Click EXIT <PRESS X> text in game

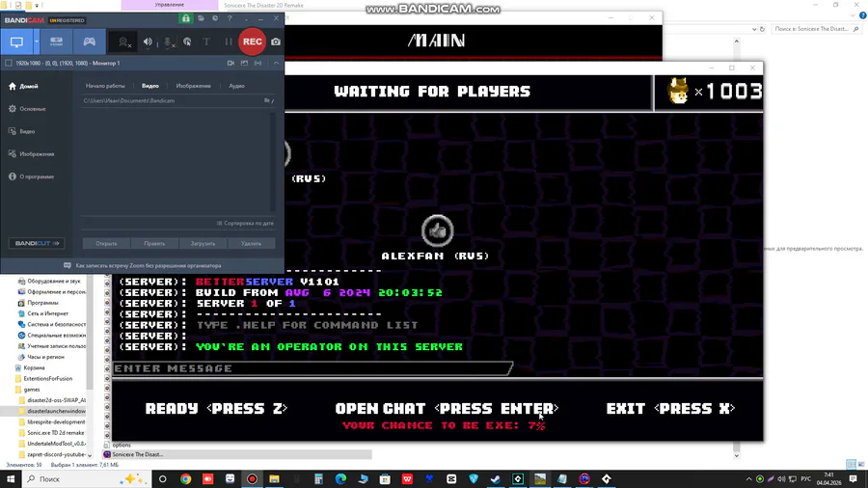pyautogui.click(x=670, y=409)
